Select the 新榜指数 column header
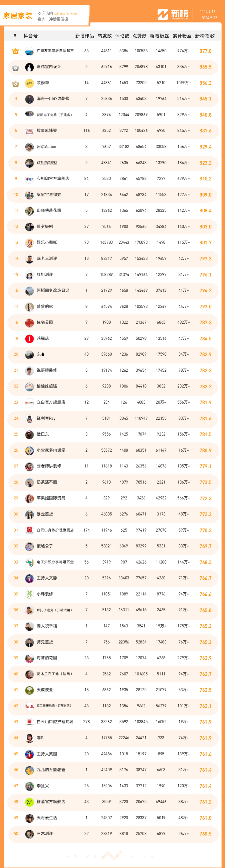 click(x=205, y=36)
